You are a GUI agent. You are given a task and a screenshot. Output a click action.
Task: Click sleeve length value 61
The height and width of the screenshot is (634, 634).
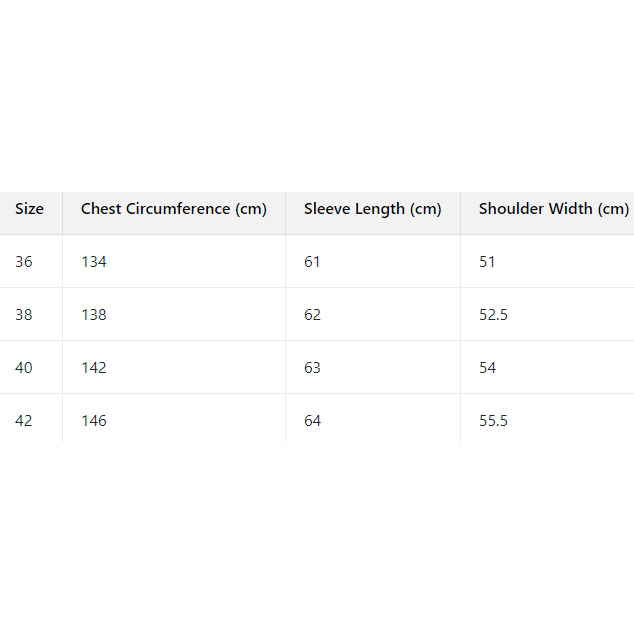(313, 262)
